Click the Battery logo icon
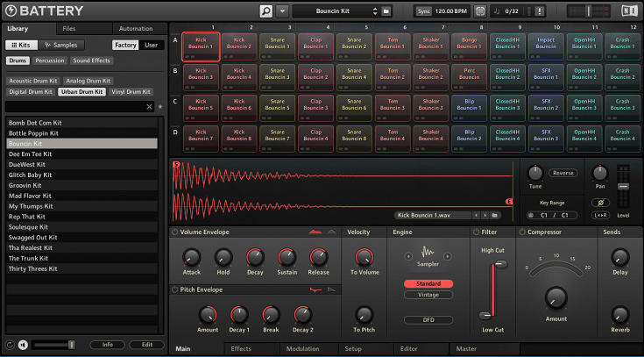This screenshot has width=644, height=357. click(11, 11)
